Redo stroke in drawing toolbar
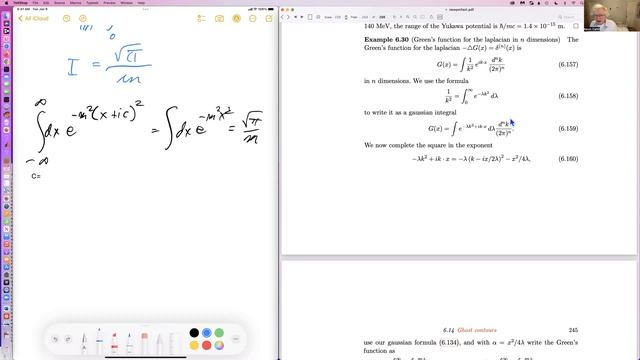The image size is (640, 360). 68,339
